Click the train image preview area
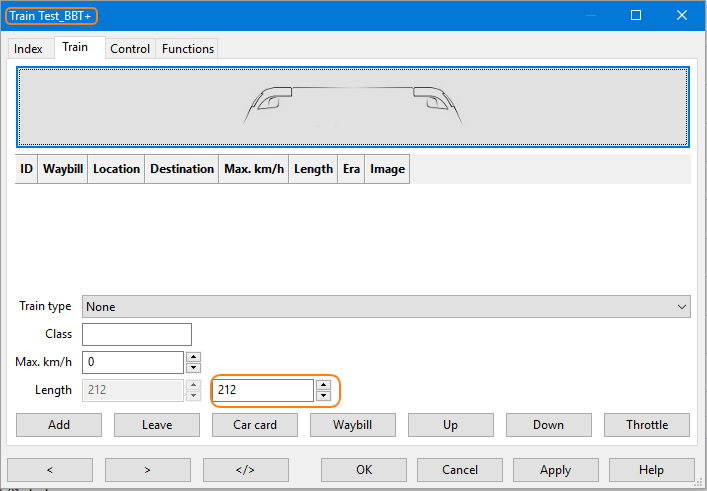The height and width of the screenshot is (491, 707). click(353, 107)
